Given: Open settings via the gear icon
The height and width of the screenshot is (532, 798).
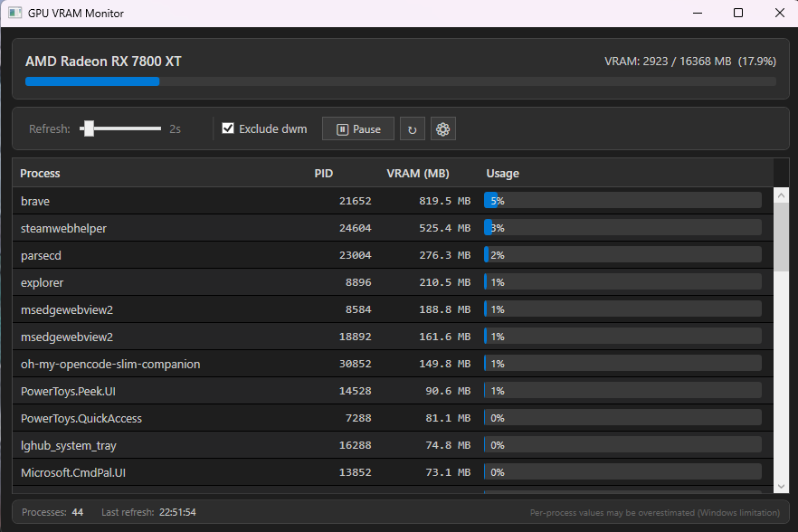Looking at the screenshot, I should point(442,129).
